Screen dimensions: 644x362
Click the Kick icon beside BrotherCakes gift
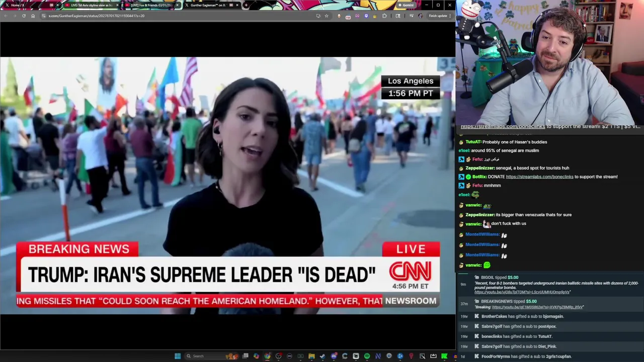click(476, 316)
